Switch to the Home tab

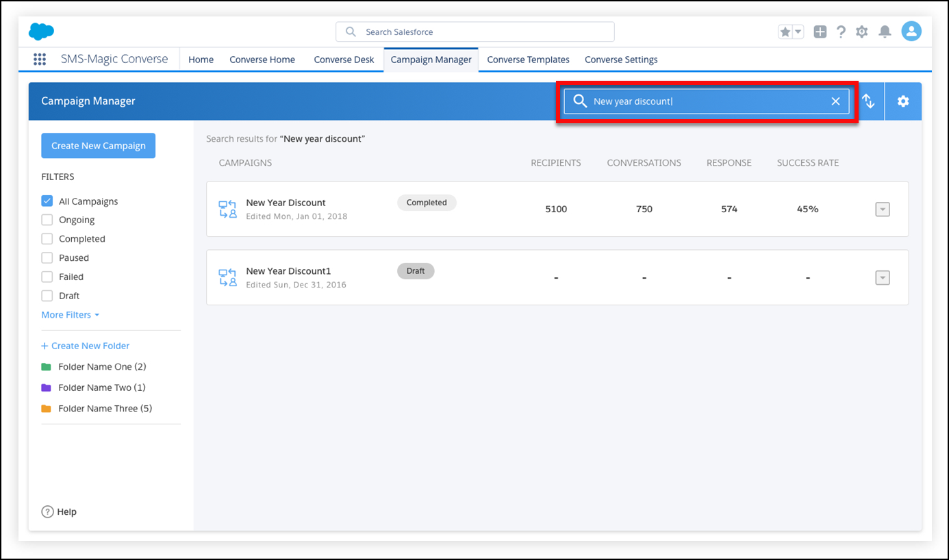pyautogui.click(x=201, y=60)
